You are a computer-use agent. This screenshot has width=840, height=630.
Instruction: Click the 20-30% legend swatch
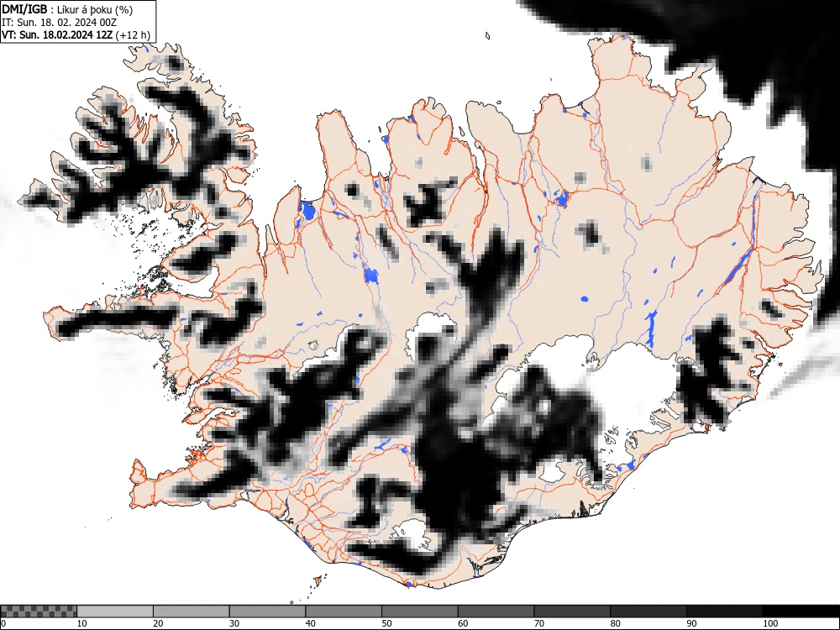click(192, 612)
